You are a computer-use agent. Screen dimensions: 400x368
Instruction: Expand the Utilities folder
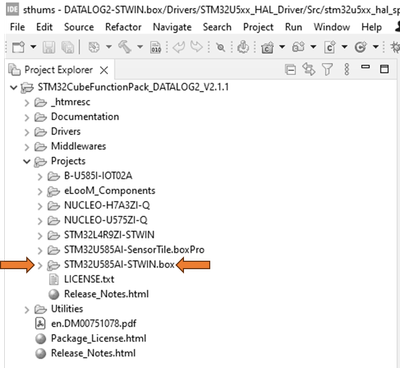tap(27, 310)
